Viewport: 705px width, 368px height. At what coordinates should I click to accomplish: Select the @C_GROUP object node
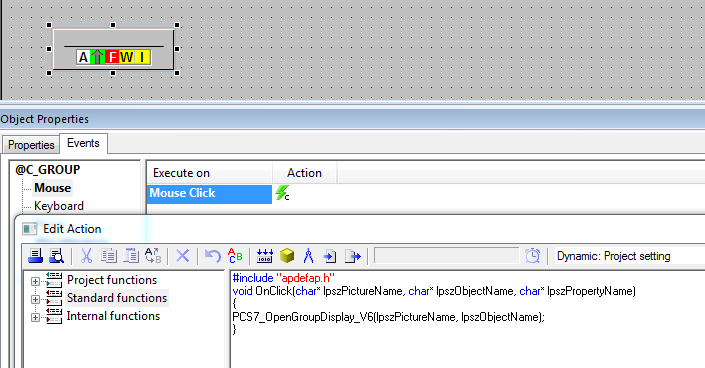[48, 170]
